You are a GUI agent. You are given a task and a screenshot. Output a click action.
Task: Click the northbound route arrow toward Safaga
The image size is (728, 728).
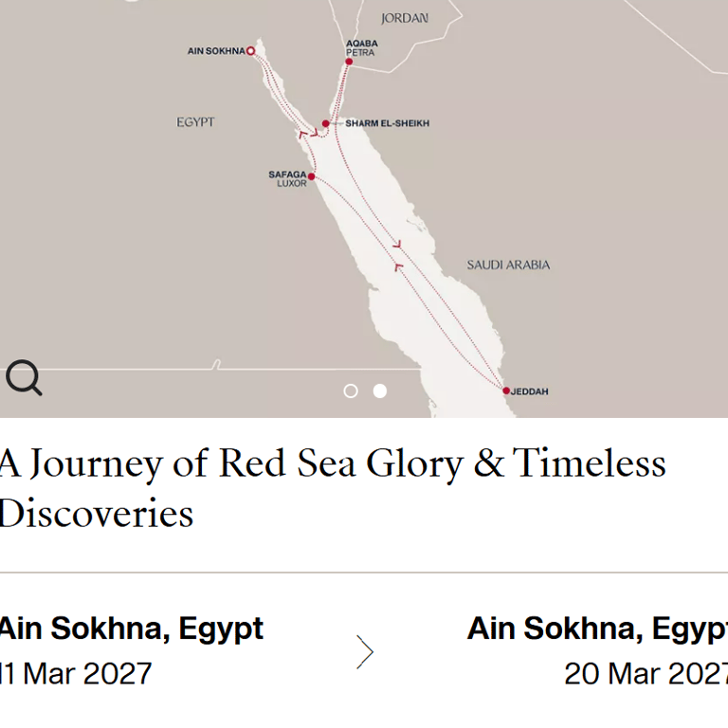pos(398,266)
